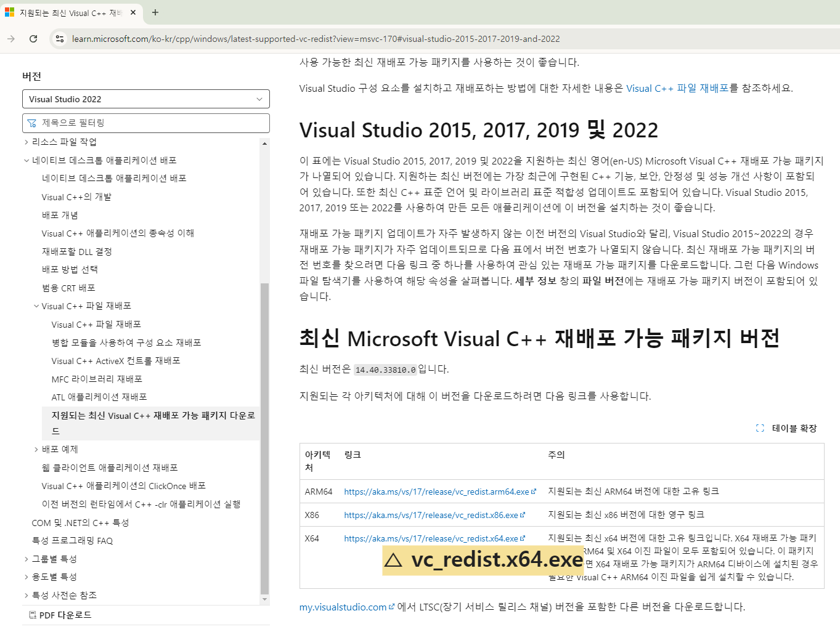This screenshot has width=840, height=632.
Task: Collapse Visual C++ 파일 재배포 parent node
Action: (x=36, y=306)
